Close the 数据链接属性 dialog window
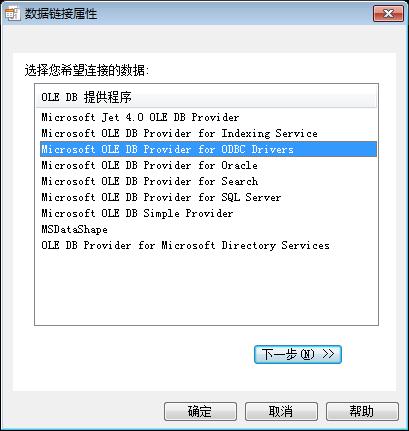This screenshot has width=409, height=431. click(x=388, y=14)
